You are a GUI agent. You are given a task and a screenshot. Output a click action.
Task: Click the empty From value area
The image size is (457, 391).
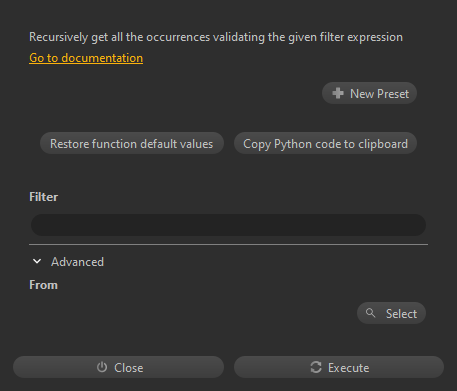coord(190,313)
